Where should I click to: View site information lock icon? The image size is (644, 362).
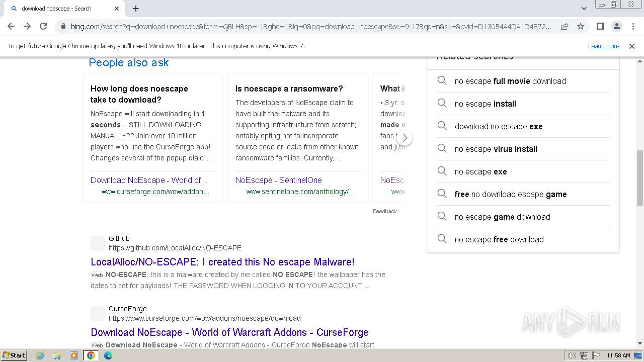click(x=63, y=26)
